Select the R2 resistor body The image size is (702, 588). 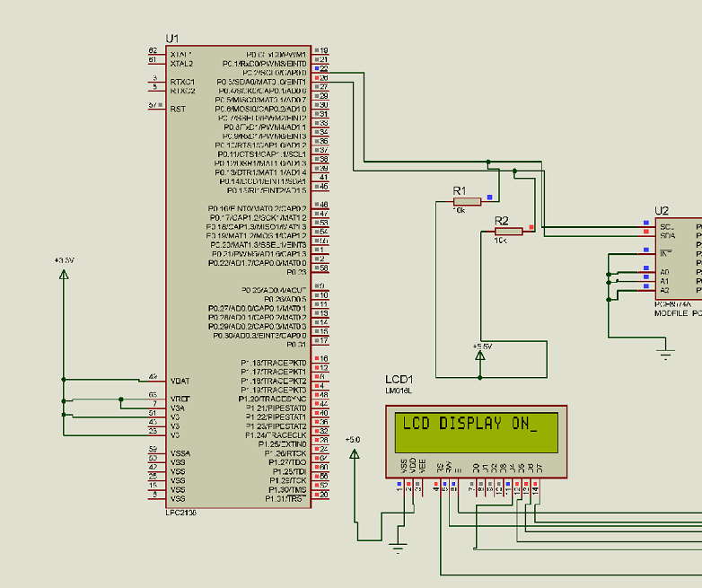coord(509,232)
